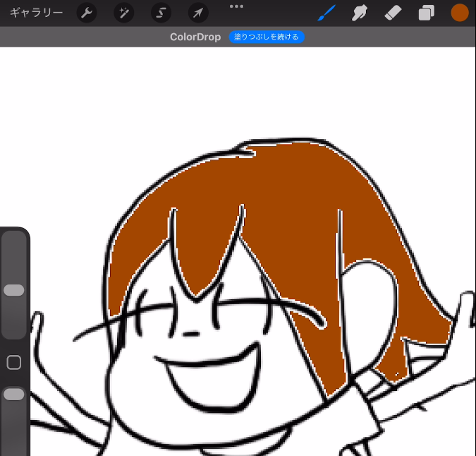The image size is (476, 456).
Task: Click the brush size slider handle
Action: tap(14, 290)
